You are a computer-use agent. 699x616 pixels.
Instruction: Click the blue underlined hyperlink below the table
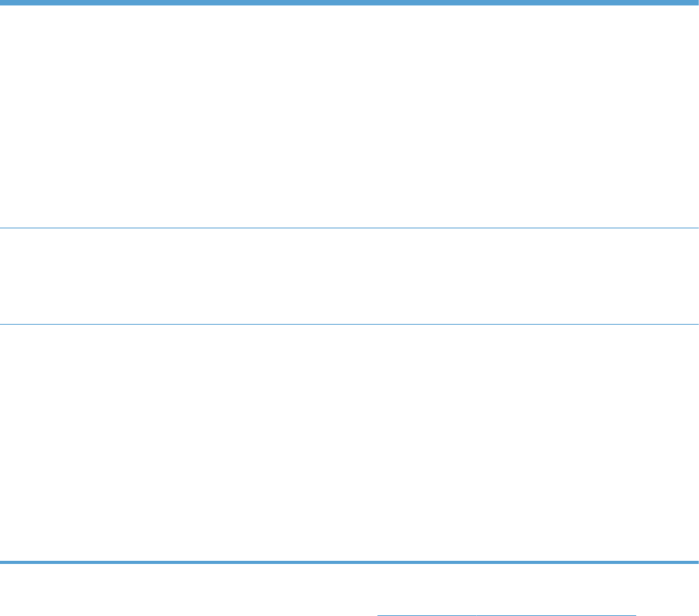[x=505, y=615]
